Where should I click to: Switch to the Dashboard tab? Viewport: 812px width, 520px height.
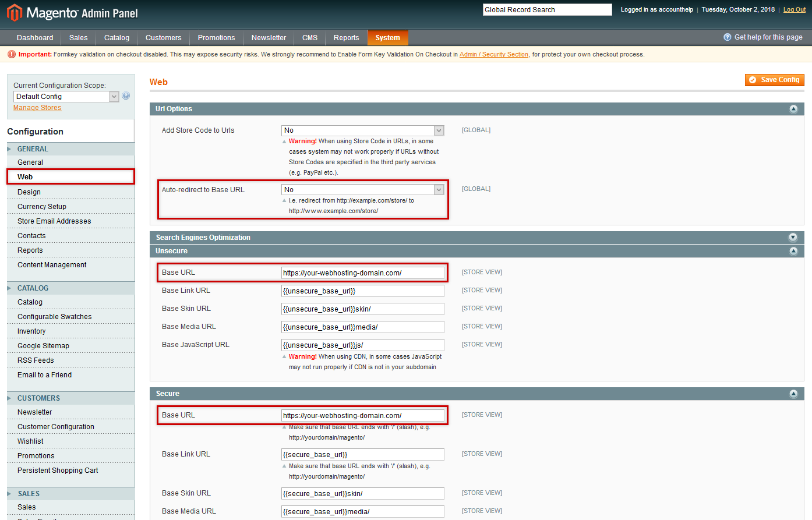[x=34, y=37]
